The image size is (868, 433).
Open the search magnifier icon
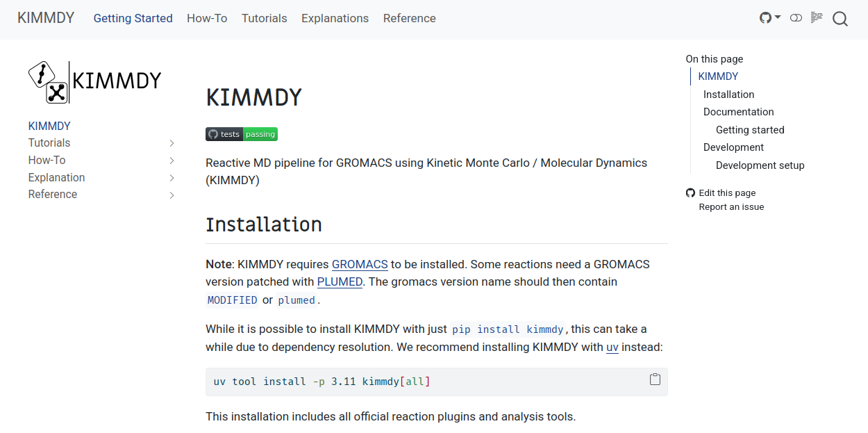click(840, 19)
